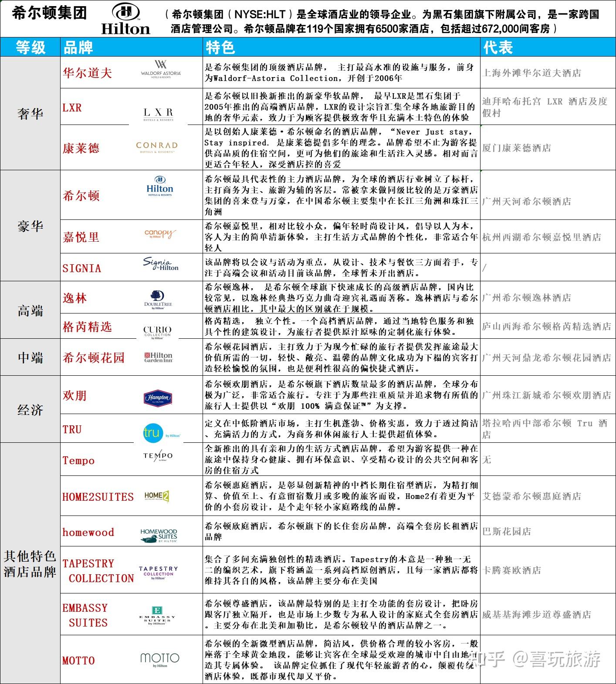616x684 pixels.
Task: Click the Hilton Garden Inn logo
Action: click(x=158, y=357)
